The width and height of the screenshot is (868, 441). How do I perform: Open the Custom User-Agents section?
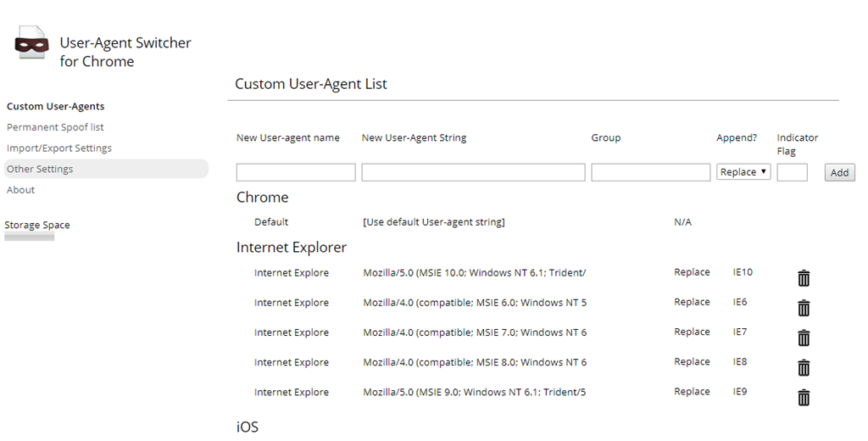[x=55, y=106]
